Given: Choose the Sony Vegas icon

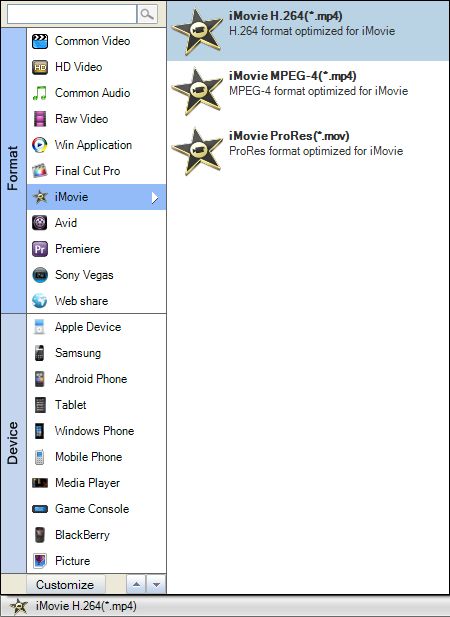Looking at the screenshot, I should click(40, 275).
